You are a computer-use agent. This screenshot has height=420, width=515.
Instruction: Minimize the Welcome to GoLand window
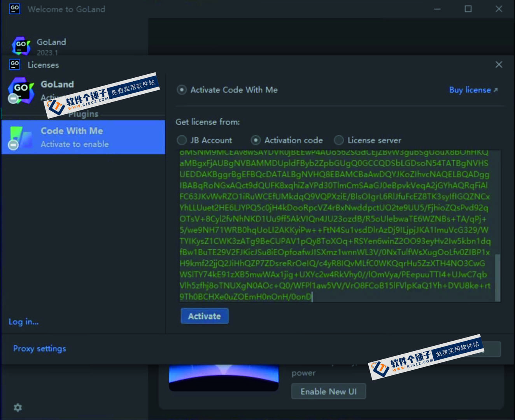click(x=438, y=9)
